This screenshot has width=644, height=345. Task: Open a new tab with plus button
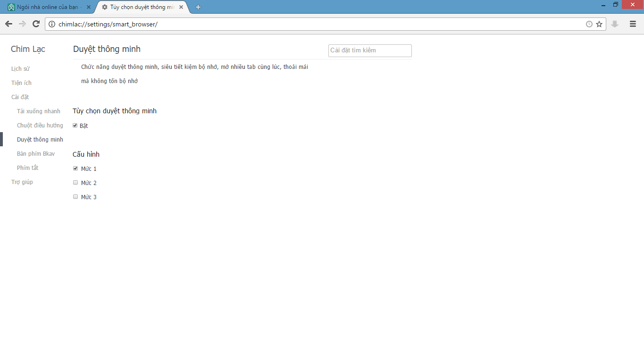198,7
